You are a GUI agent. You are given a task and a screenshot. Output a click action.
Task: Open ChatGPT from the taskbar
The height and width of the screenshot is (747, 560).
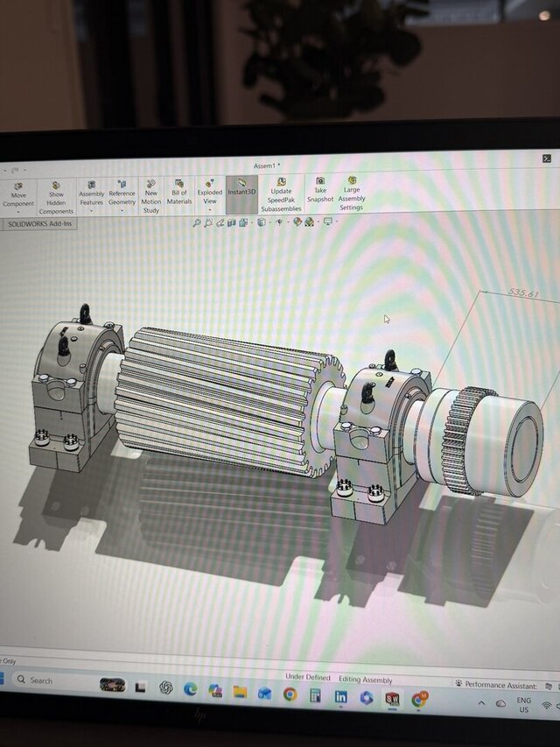[165, 687]
